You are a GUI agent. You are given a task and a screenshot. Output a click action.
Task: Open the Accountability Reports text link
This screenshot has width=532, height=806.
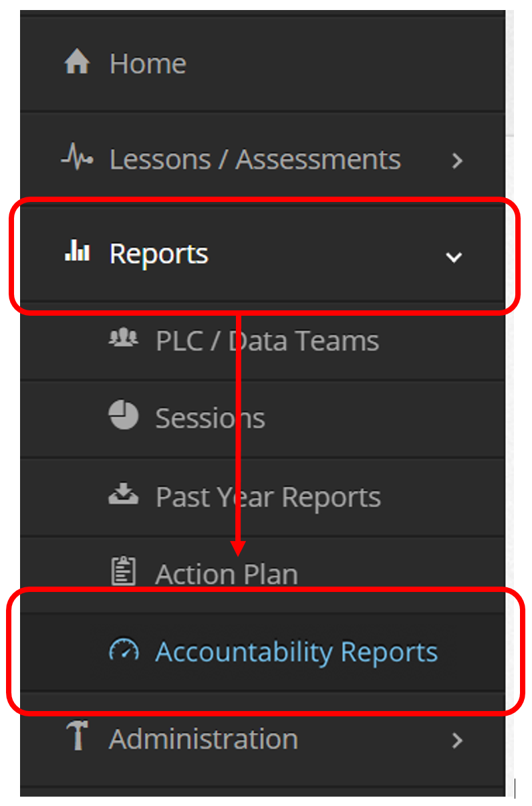(296, 652)
